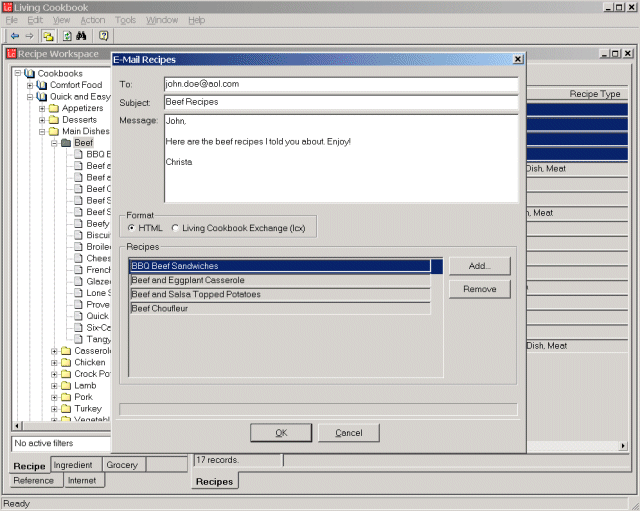Click the BBQ recipe page icon

[79, 154]
